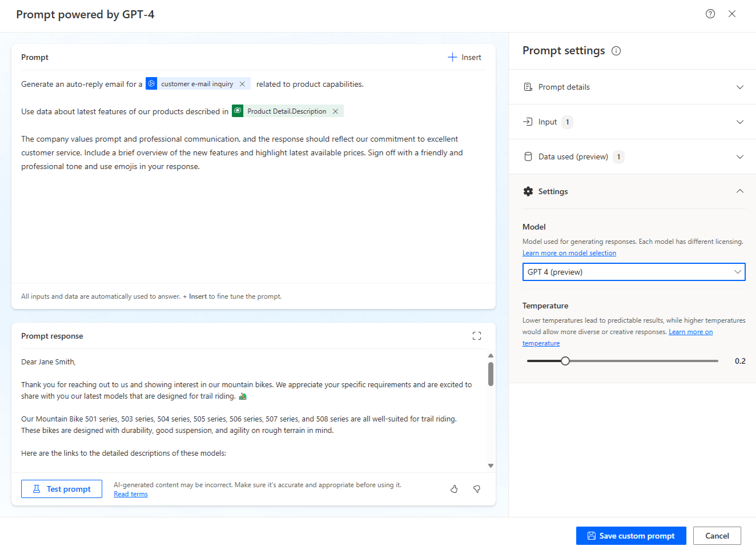Viewport: 756px width, 550px height.
Task: Select the customer e-mail inquiry tag
Action: coord(197,84)
